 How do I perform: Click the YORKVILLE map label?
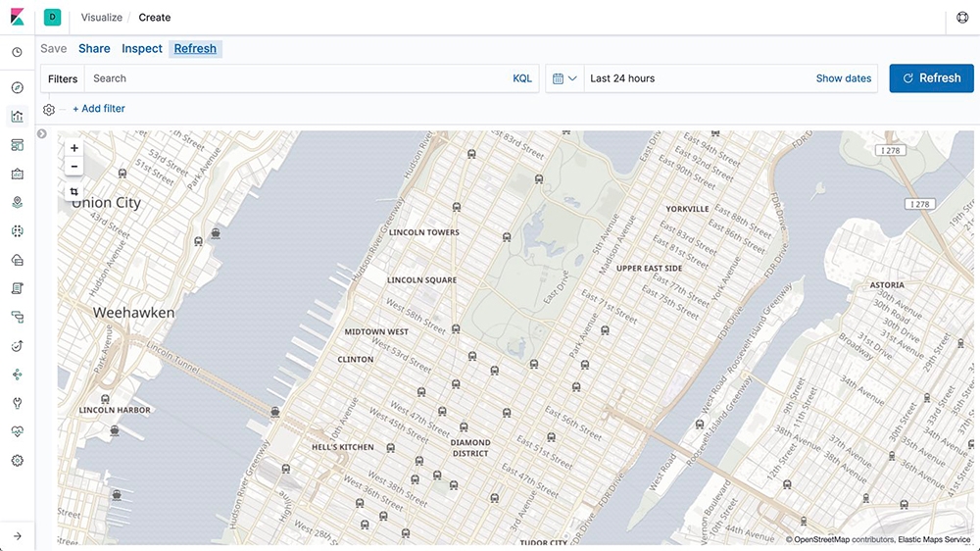[x=688, y=209]
